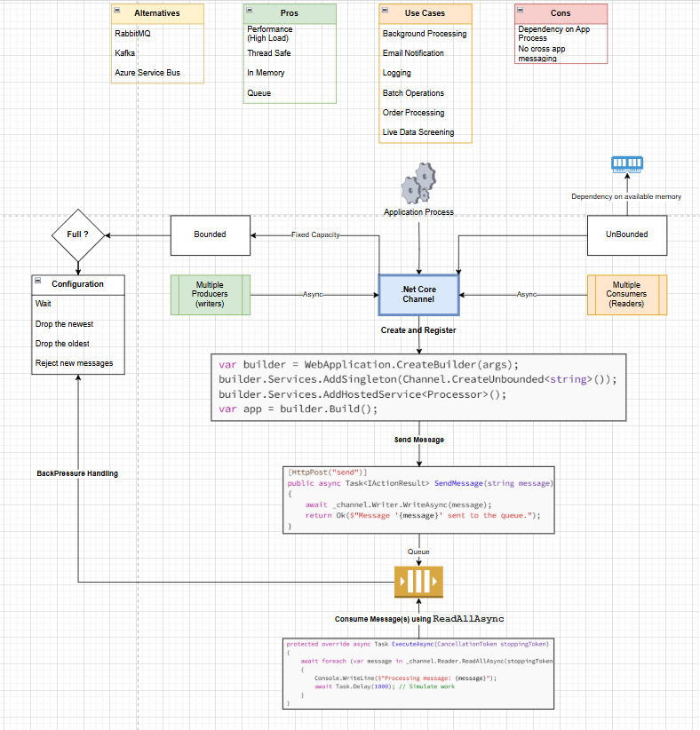Click the 'BackPressure Handling' label
Image resolution: width=700 pixels, height=730 pixels.
click(77, 473)
